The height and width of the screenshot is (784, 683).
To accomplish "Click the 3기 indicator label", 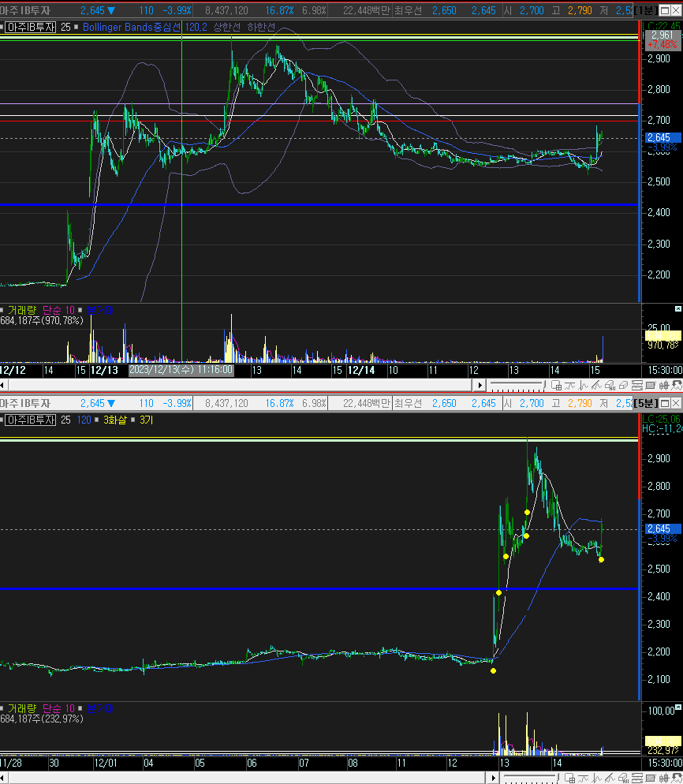I will click(x=146, y=420).
